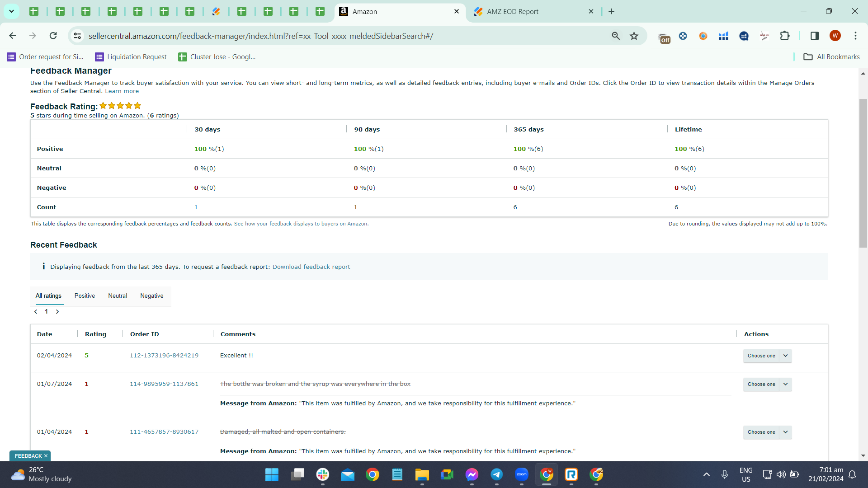Select the Amazon browser tab

[x=400, y=11]
